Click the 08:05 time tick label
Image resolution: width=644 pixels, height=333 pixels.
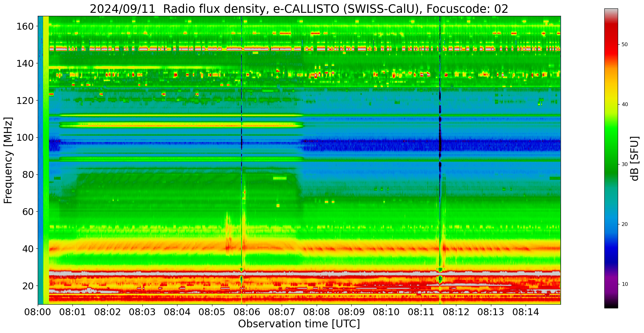(x=212, y=312)
